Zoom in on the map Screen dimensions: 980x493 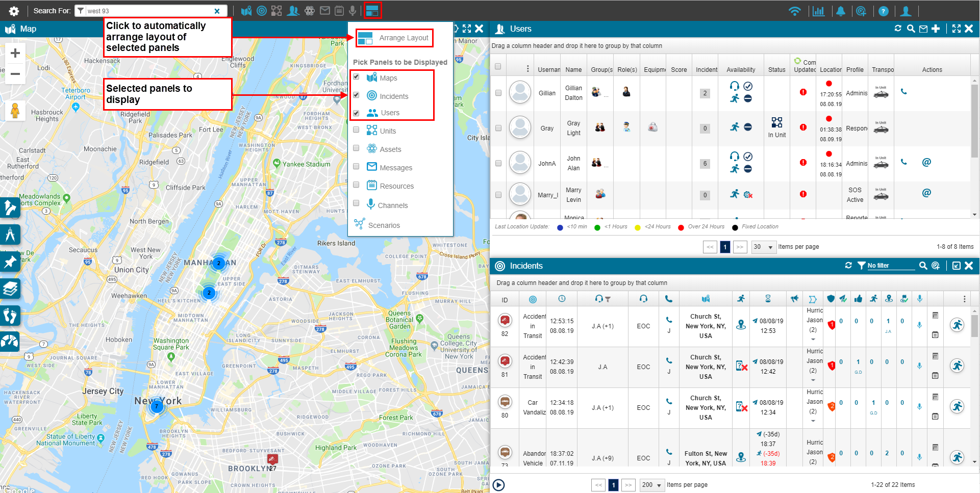click(15, 53)
